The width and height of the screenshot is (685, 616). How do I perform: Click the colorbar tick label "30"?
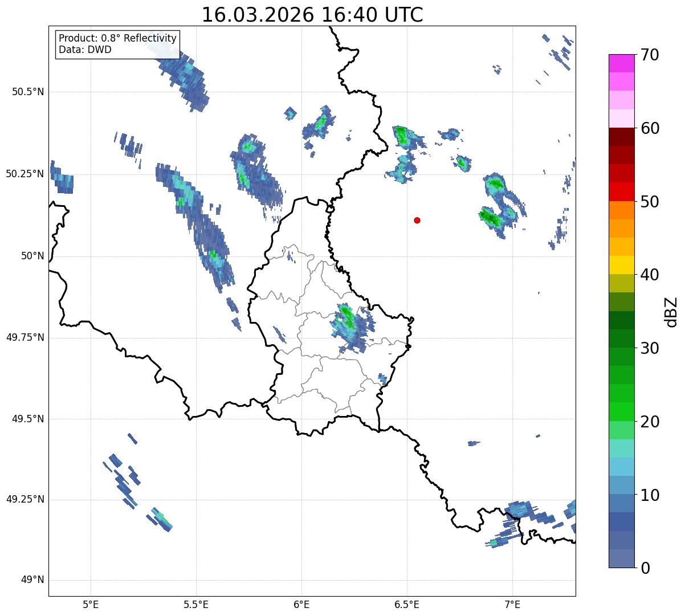[x=650, y=348]
